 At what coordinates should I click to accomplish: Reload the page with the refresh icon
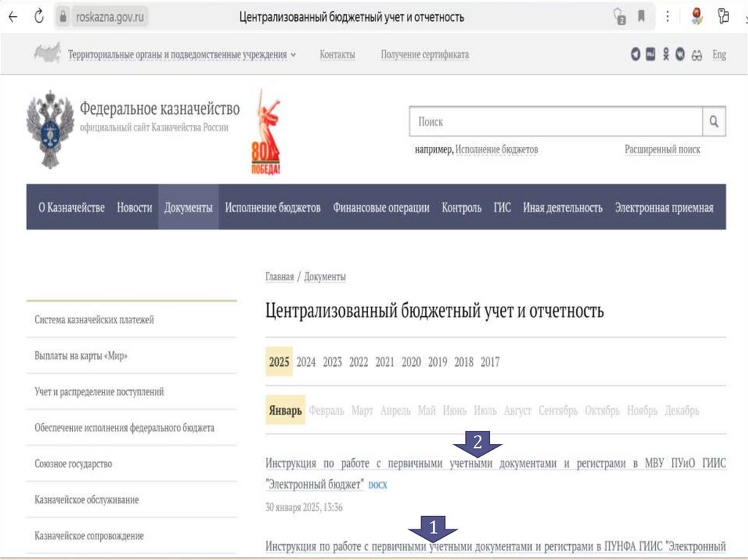click(x=39, y=17)
